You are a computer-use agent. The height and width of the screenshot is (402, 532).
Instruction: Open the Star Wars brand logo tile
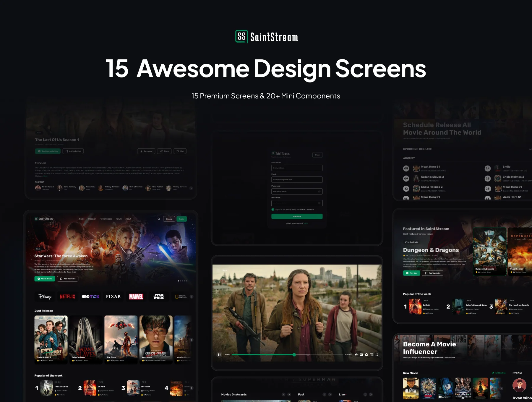[159, 296]
